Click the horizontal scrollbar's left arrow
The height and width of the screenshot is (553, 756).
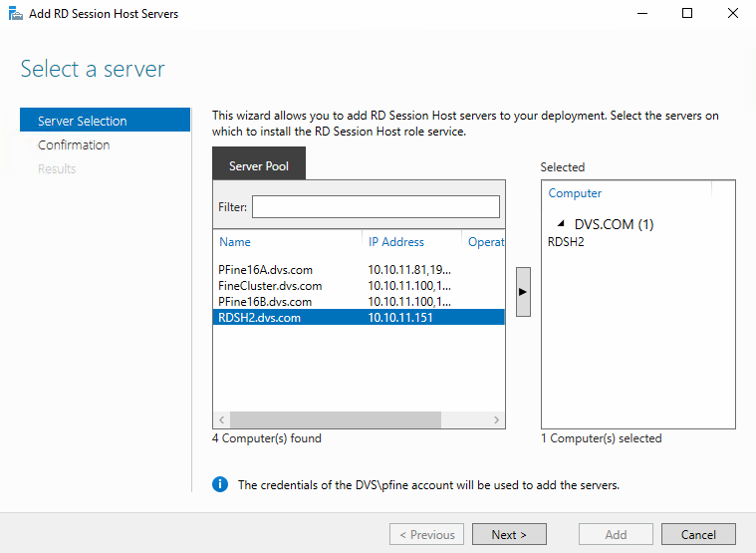pyautogui.click(x=222, y=419)
